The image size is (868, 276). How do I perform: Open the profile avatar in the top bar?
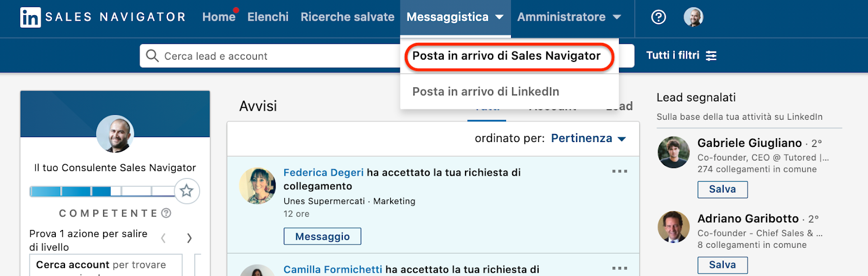(x=693, y=17)
